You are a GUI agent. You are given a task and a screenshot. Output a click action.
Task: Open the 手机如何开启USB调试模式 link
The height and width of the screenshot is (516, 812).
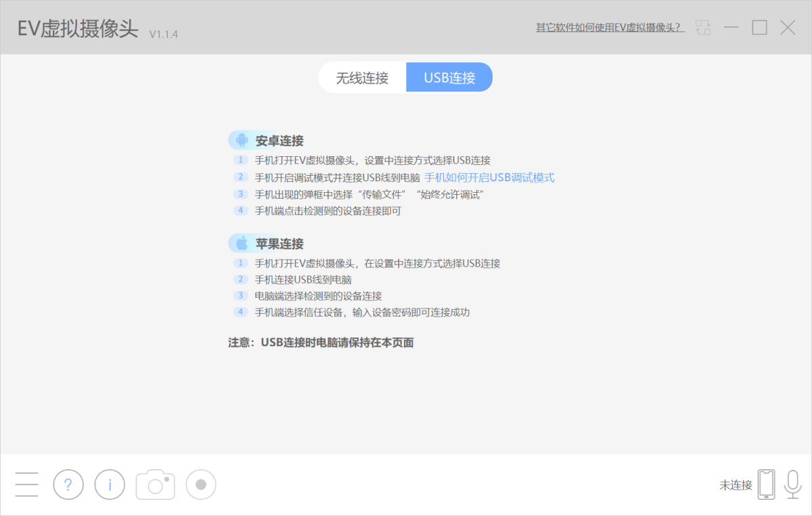tap(489, 177)
